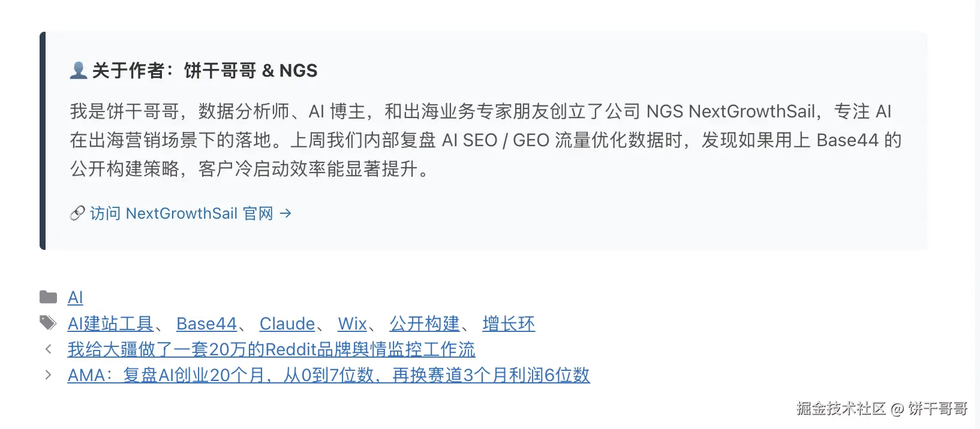Select the Base44 tag

click(x=207, y=324)
